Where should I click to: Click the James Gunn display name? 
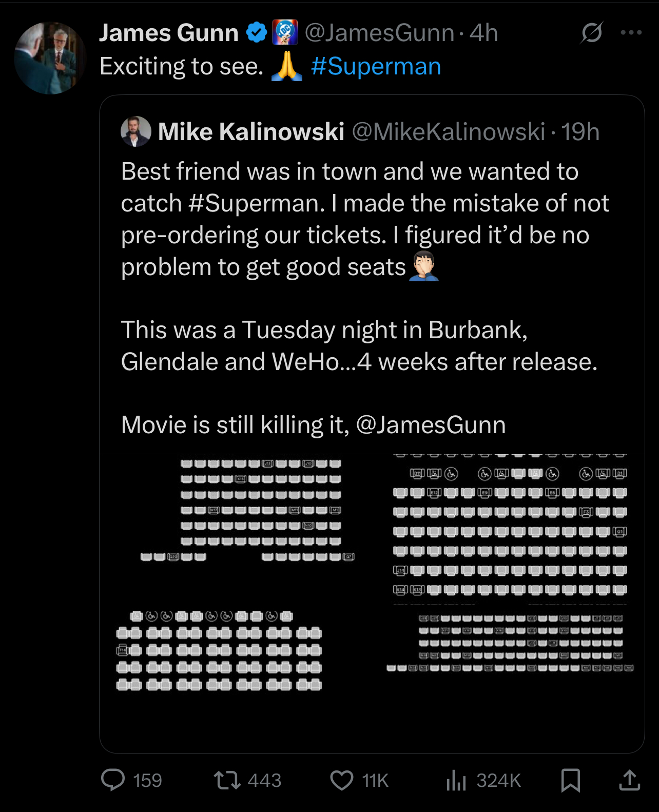(x=168, y=33)
